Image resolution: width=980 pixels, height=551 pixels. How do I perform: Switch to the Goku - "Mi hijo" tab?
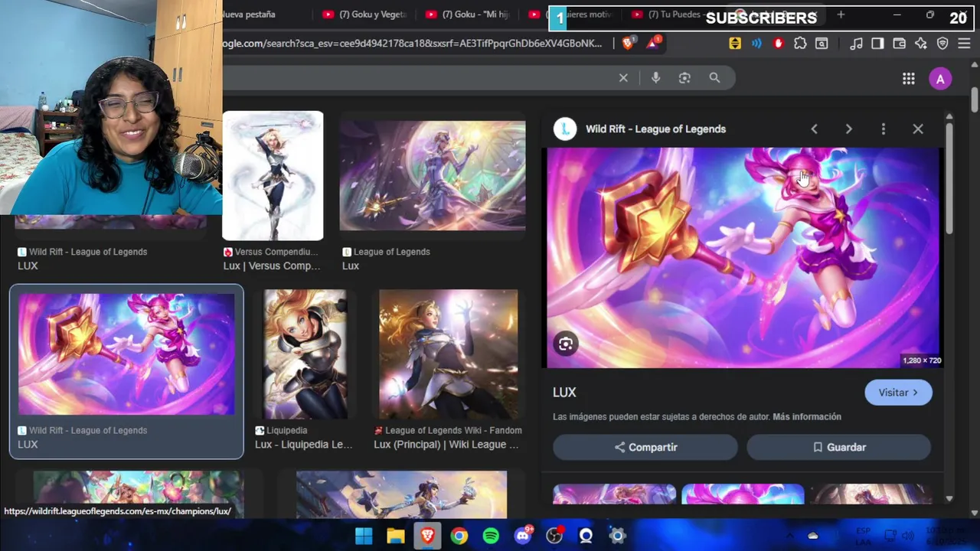[467, 15]
